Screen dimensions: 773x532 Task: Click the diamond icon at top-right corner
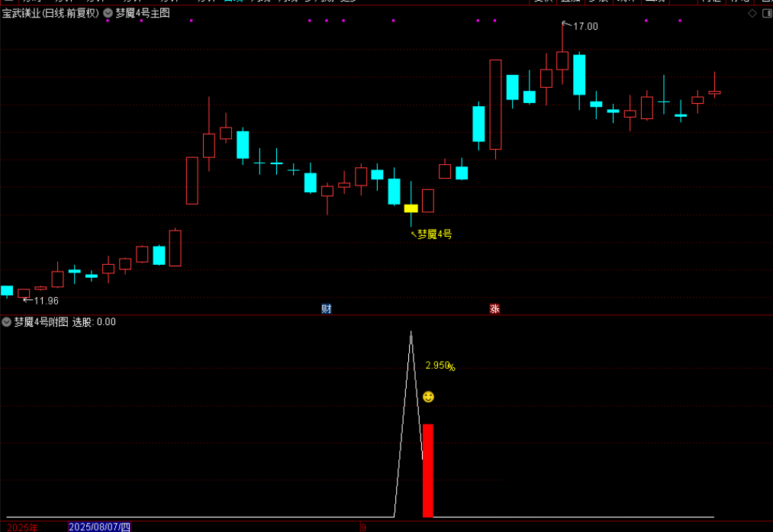point(752,13)
